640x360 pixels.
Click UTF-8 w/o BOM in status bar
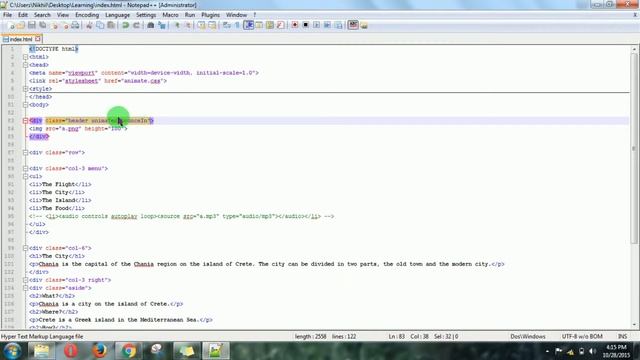(582, 336)
